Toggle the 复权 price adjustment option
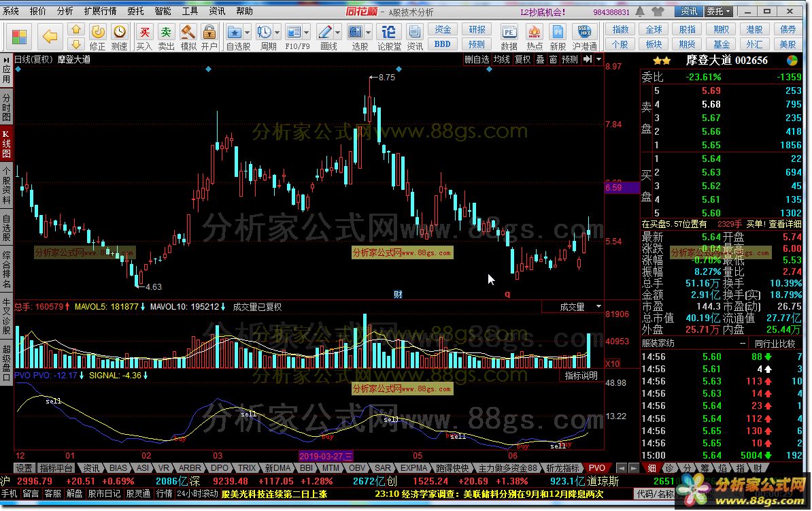The width and height of the screenshot is (812, 511). coord(522,60)
